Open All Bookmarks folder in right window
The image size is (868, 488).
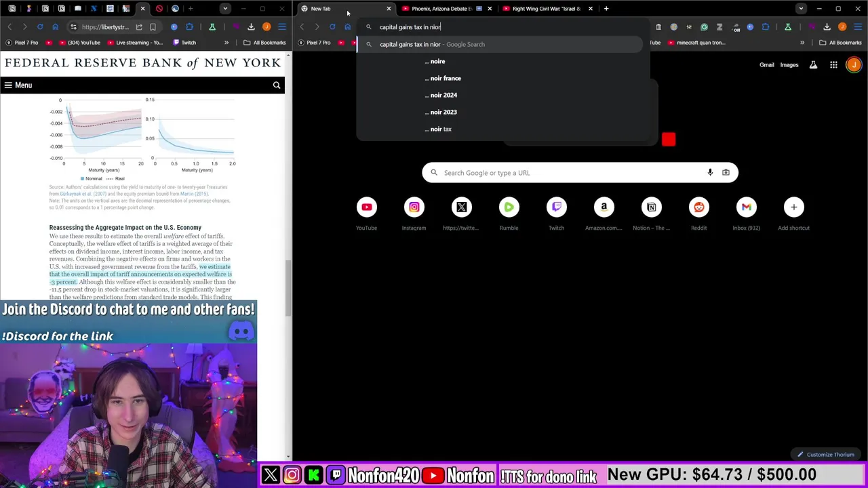point(840,43)
